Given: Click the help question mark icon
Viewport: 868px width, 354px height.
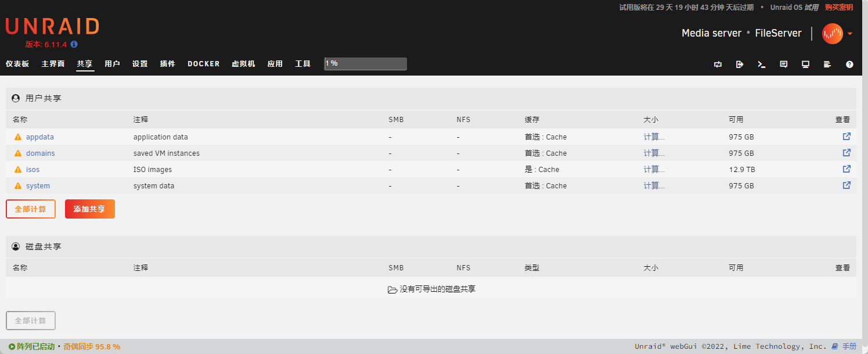Looking at the screenshot, I should tap(850, 65).
